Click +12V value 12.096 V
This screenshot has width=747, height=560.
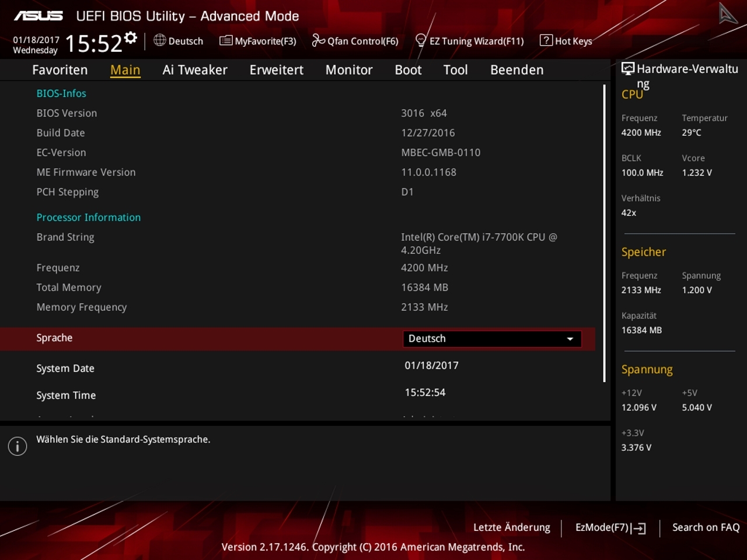coord(638,408)
